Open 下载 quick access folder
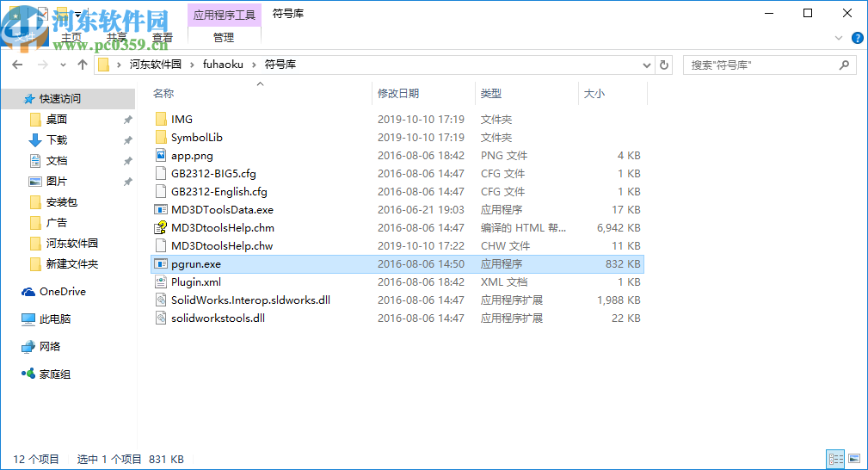Viewport: 868px width, 470px height. click(48, 140)
